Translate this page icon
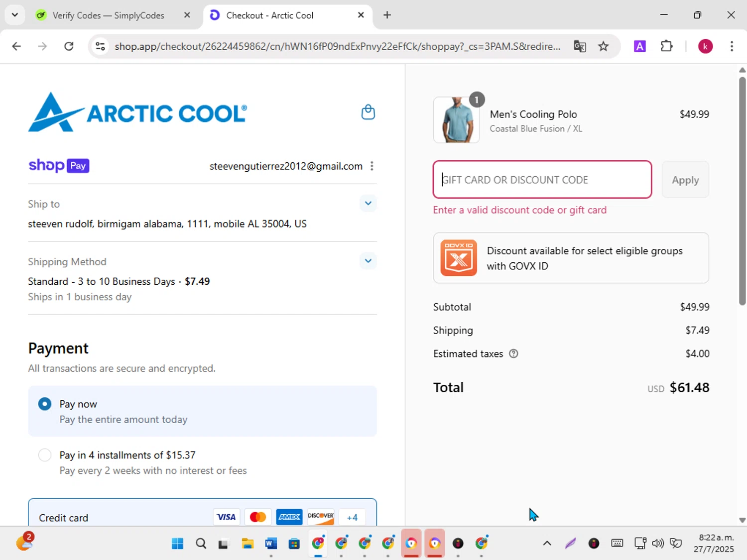This screenshot has width=747, height=560. coord(580,46)
